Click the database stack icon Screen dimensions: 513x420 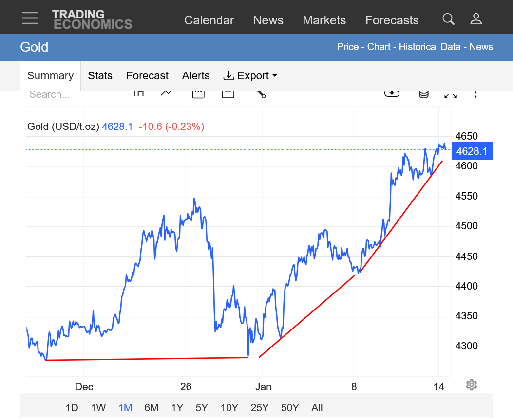pos(424,94)
